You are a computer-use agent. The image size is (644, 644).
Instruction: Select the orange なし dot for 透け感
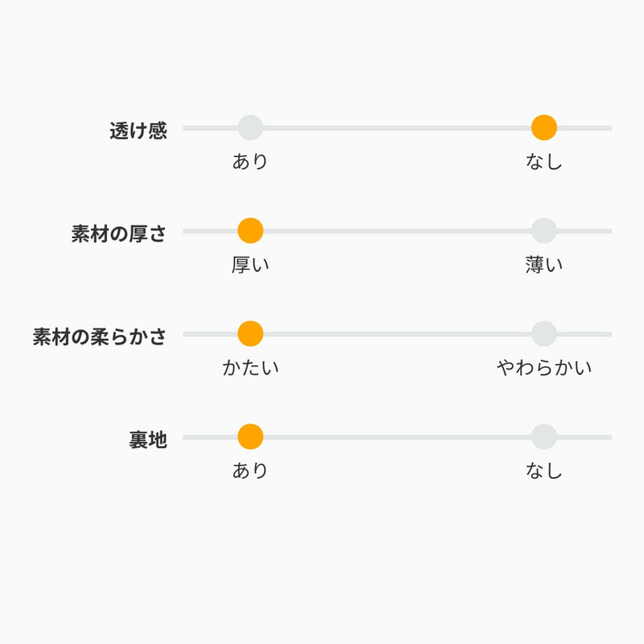click(544, 128)
